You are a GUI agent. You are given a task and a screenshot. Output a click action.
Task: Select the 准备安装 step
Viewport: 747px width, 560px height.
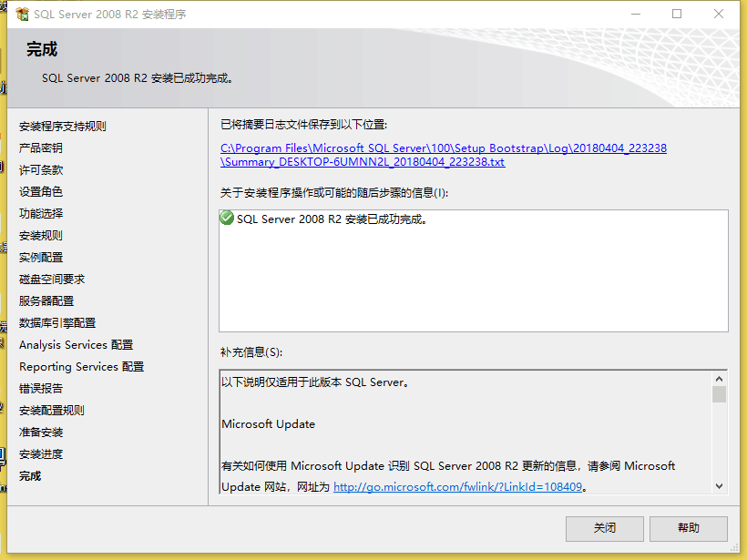click(x=40, y=433)
